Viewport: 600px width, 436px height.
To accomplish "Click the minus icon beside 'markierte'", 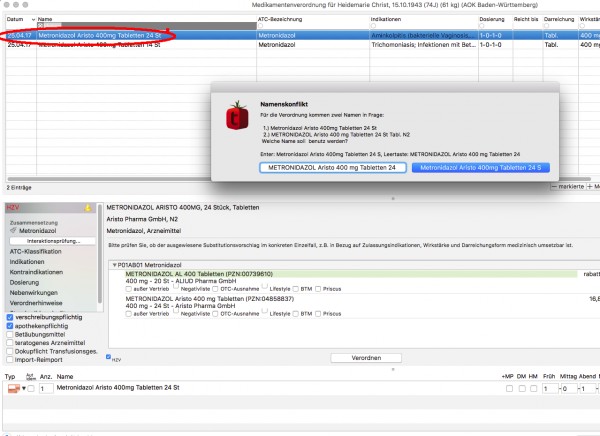I will point(554,186).
